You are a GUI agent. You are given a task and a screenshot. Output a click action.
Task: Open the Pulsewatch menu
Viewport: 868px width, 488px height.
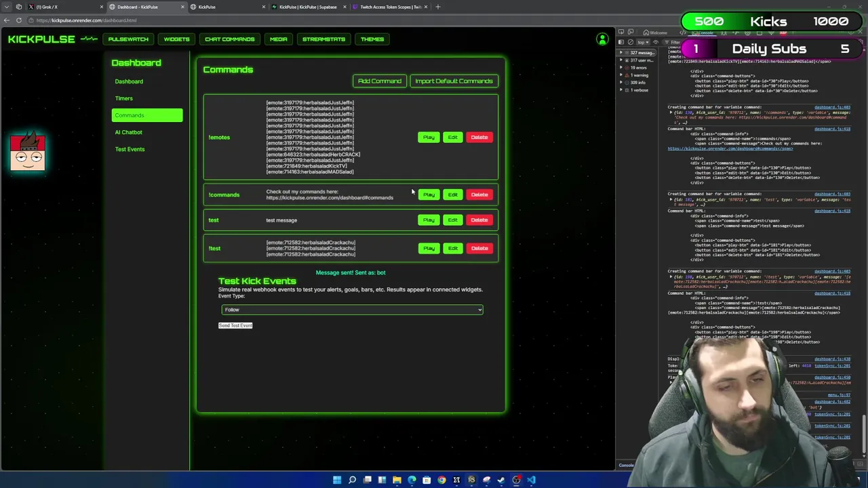pyautogui.click(x=128, y=39)
